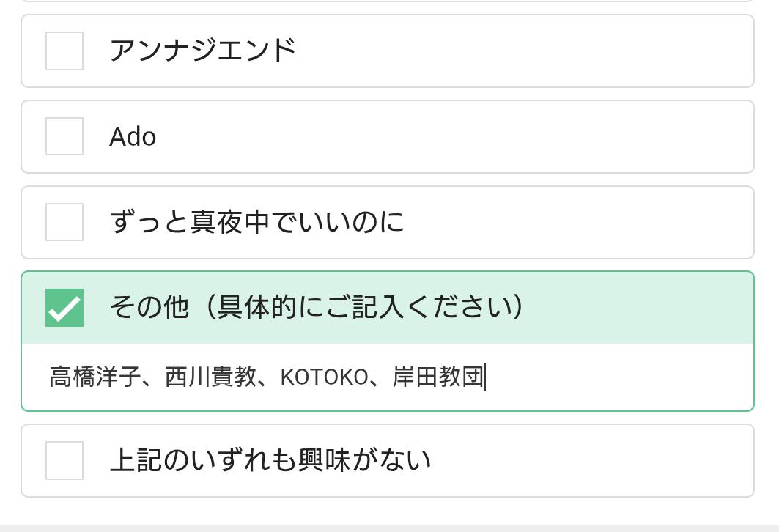Pick the 上記のいずれも興味がない label text

pos(270,460)
